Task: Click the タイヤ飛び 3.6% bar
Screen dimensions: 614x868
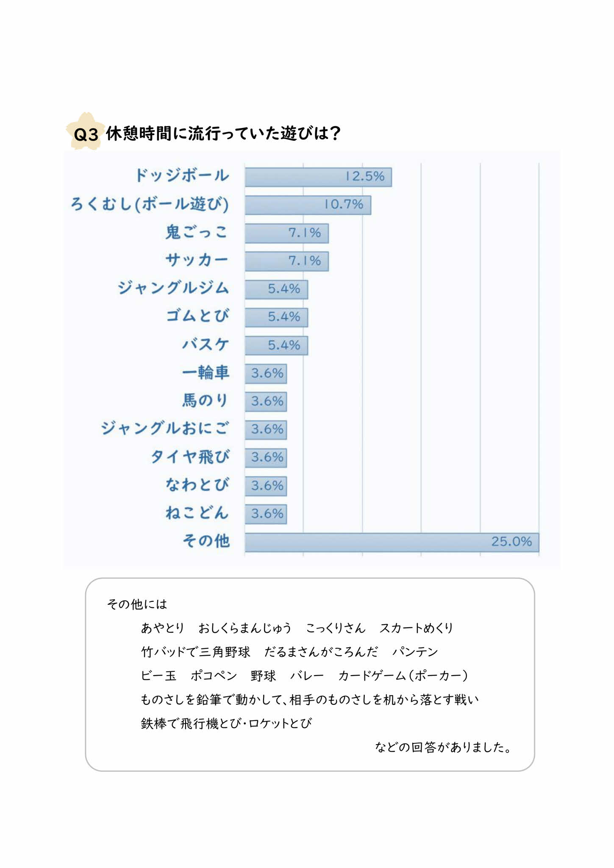Action: (x=266, y=457)
